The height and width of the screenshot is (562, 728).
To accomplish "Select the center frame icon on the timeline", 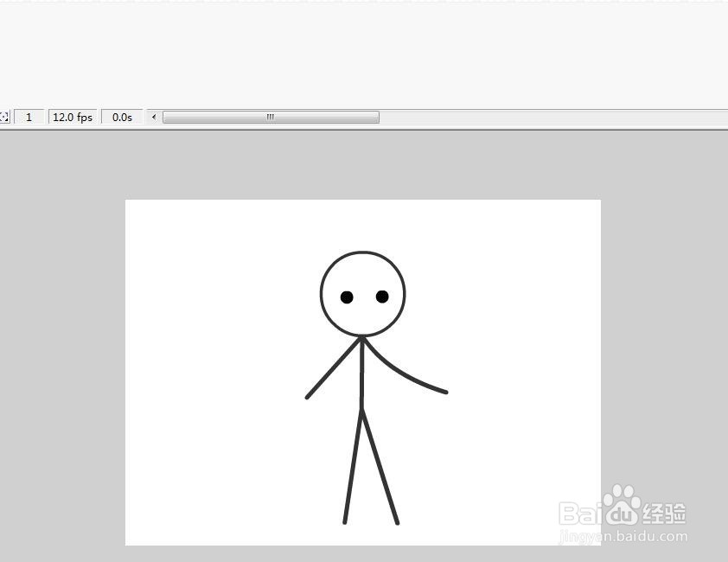I will (5, 117).
